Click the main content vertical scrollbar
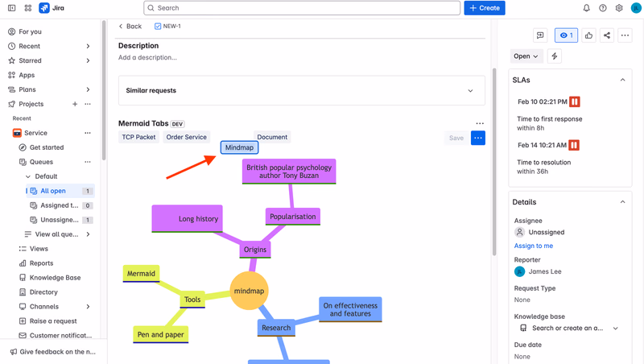This screenshot has height=364, width=644. click(x=494, y=161)
